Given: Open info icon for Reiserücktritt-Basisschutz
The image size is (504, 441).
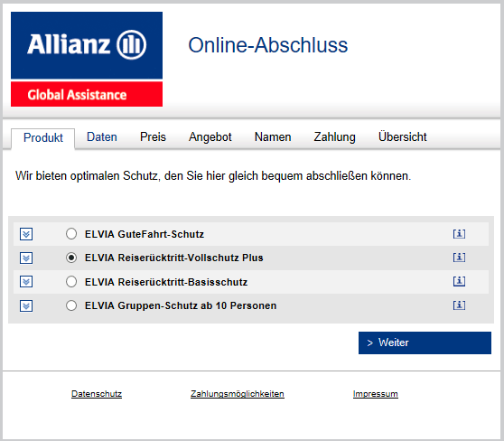Looking at the screenshot, I should (459, 281).
